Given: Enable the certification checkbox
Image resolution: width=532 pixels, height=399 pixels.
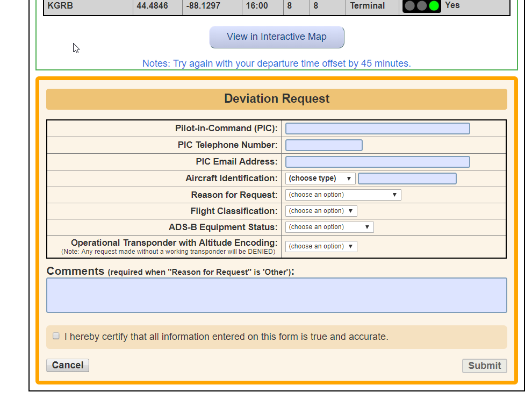Looking at the screenshot, I should [x=56, y=336].
